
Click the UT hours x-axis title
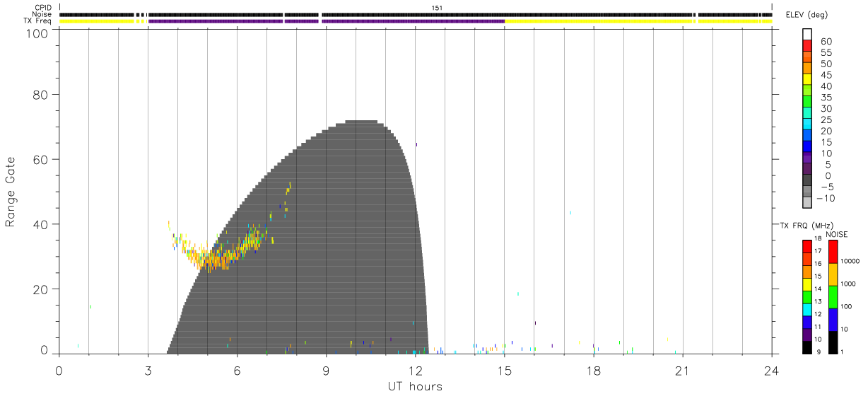click(x=415, y=386)
